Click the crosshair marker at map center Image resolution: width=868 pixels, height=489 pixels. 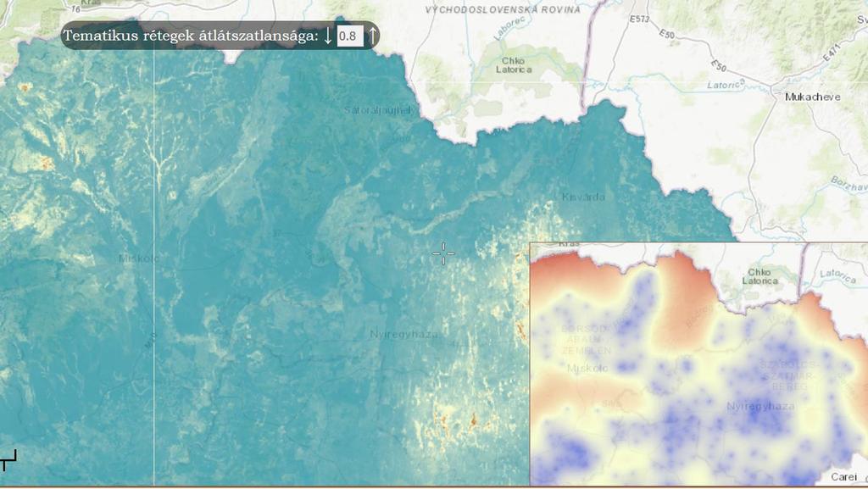(443, 254)
